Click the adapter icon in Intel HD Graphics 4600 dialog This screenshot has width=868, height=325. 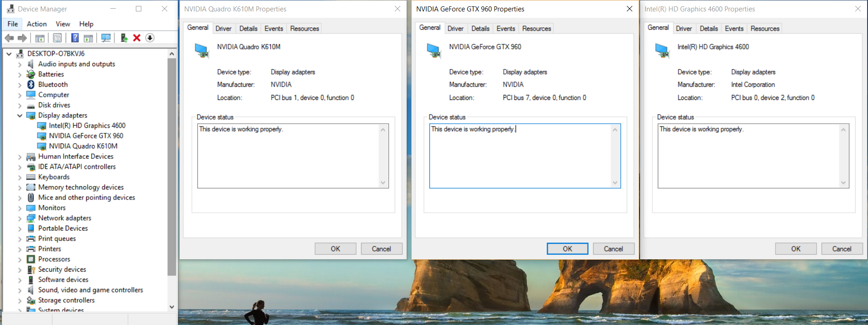662,50
